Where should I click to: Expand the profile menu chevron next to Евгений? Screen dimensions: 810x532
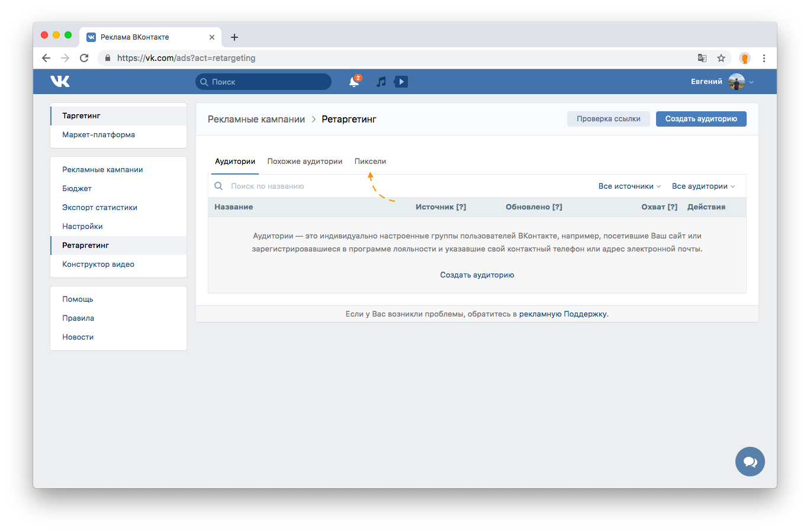751,82
